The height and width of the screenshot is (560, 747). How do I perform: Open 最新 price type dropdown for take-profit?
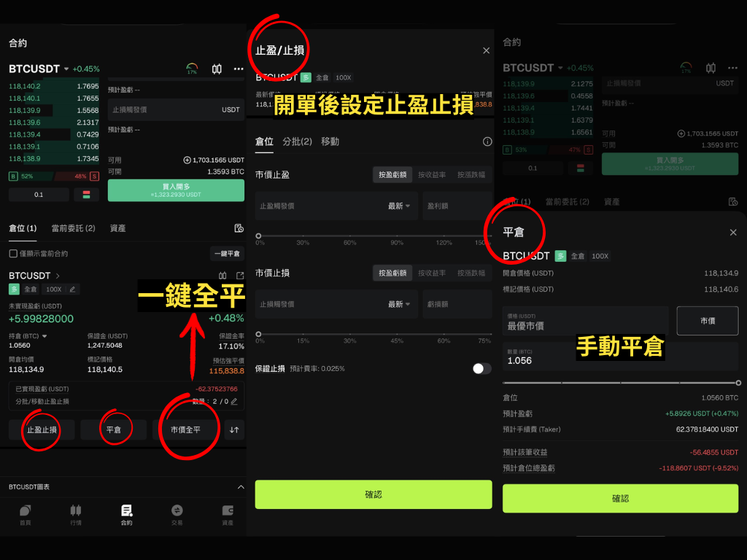point(398,206)
